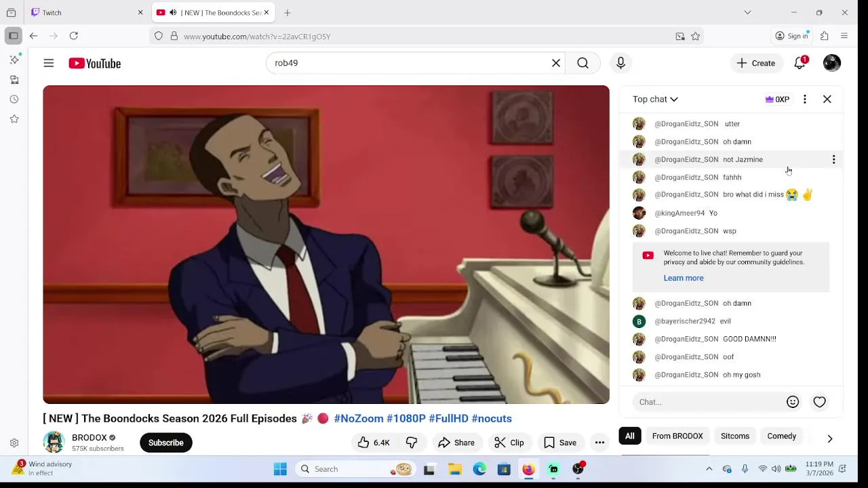868x488 pixels.
Task: Open Firefox sidebar AI chatbot sparkle icon
Action: click(14, 60)
